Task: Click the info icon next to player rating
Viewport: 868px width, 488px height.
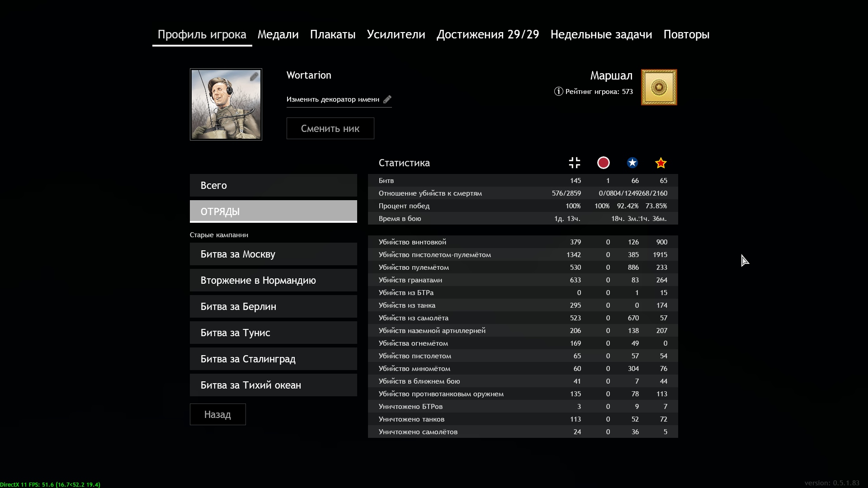Action: click(x=558, y=91)
